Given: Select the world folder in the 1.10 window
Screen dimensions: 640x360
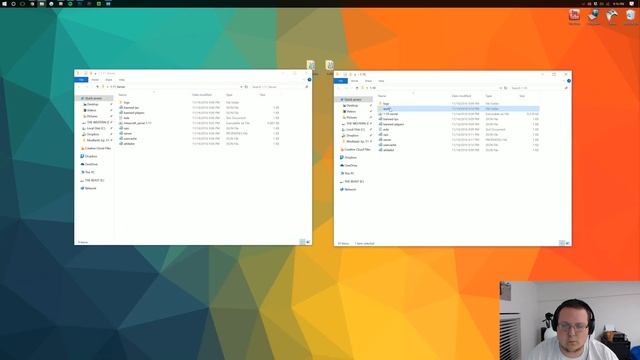Looking at the screenshot, I should (459, 109).
